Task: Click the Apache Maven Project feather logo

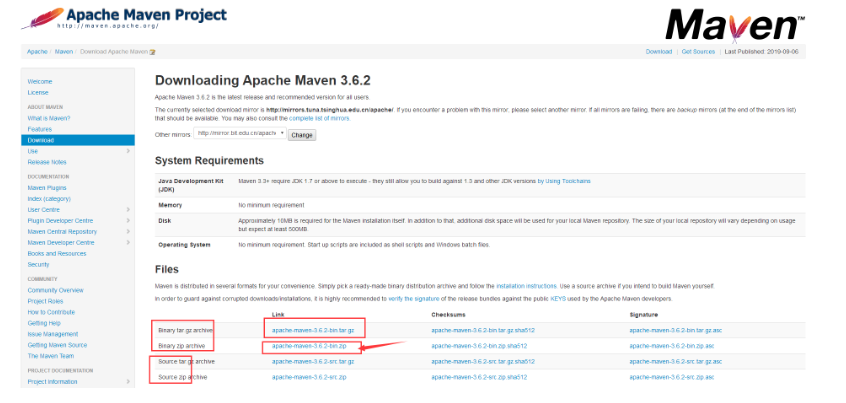Action: coord(125,17)
